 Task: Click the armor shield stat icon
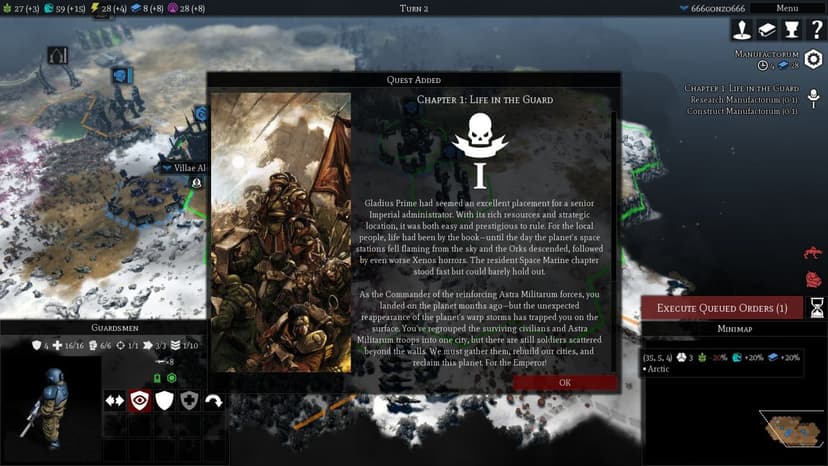click(x=36, y=346)
